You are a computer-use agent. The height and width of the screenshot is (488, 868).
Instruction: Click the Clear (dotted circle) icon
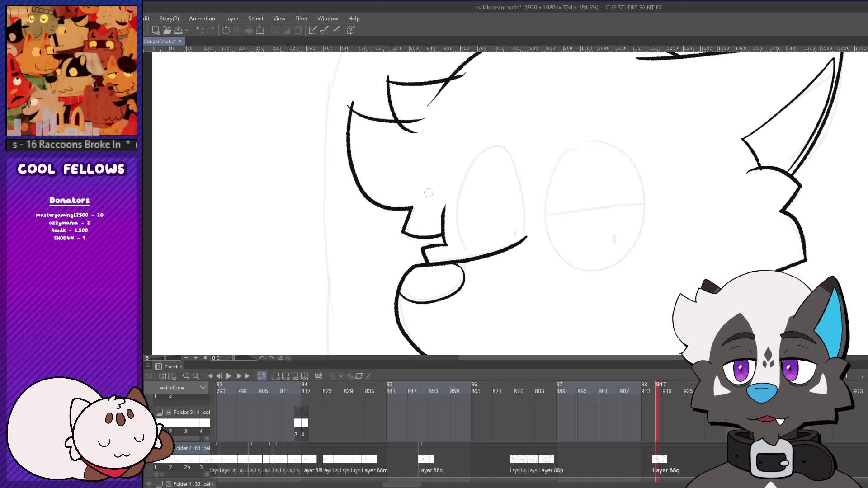click(226, 30)
